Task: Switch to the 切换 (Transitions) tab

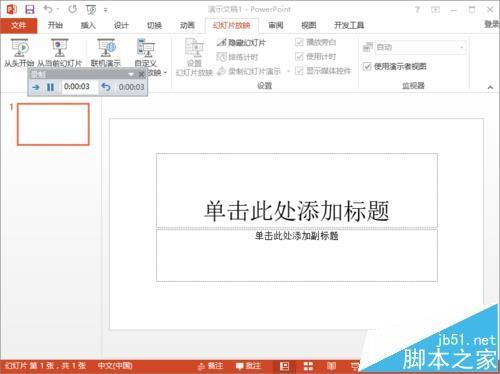Action: [154, 25]
